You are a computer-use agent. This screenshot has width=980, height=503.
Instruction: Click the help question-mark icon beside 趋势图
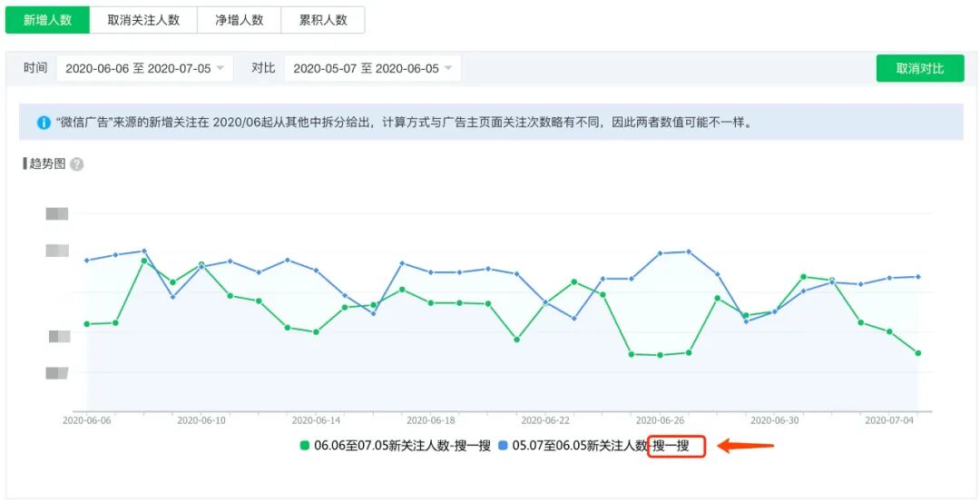point(77,164)
